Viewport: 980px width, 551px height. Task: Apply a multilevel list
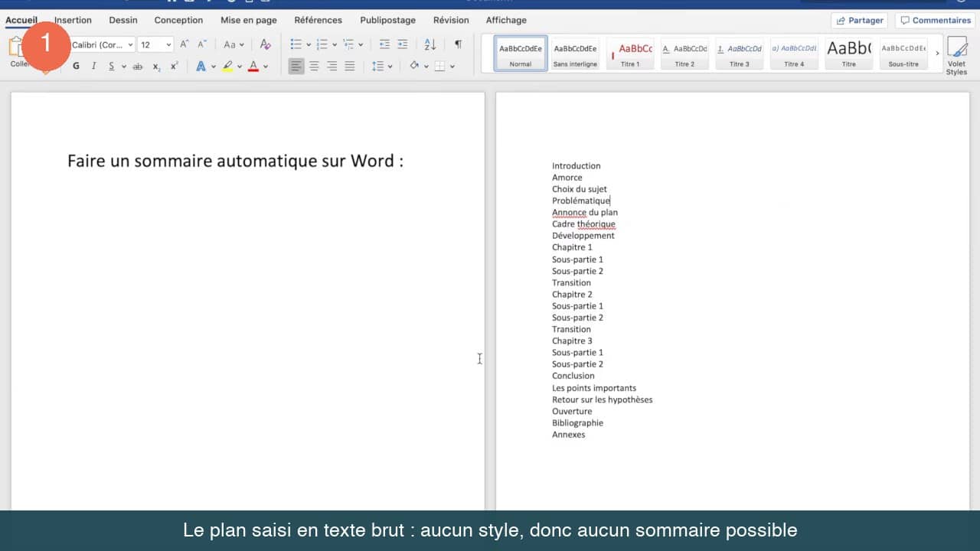[348, 44]
